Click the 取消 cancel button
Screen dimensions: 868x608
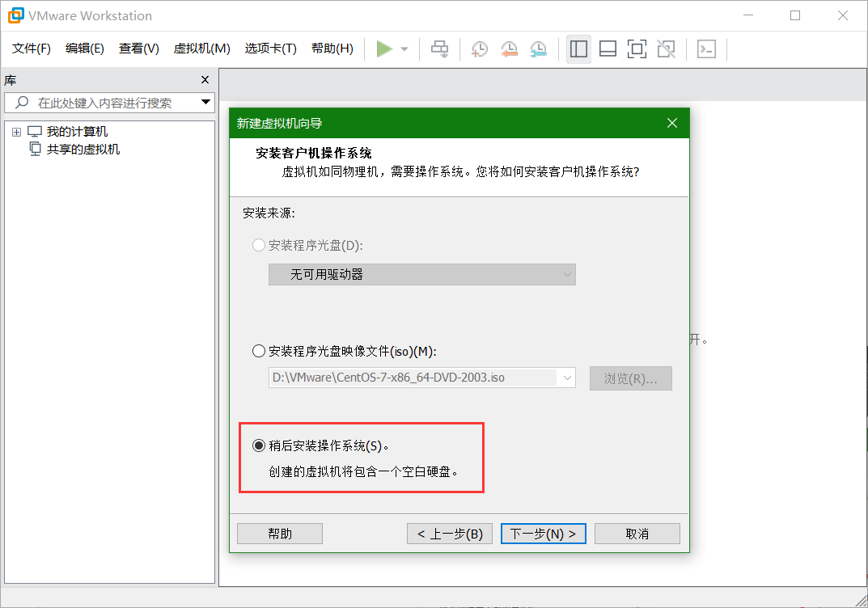(x=637, y=534)
